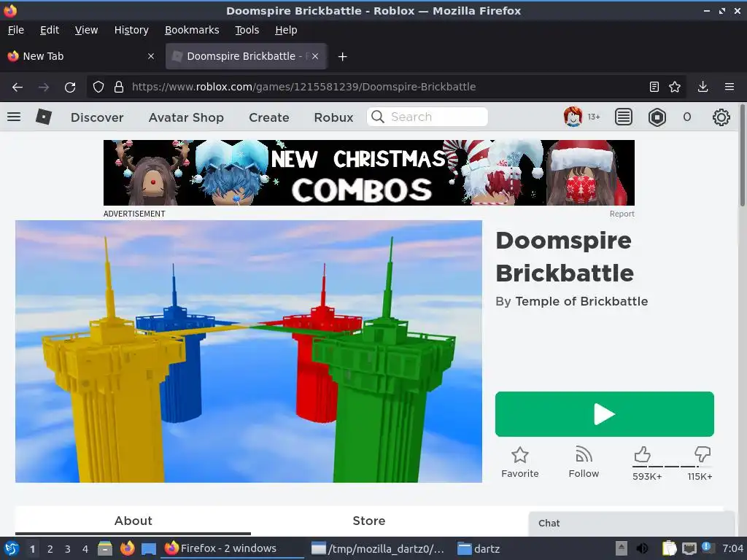Switch to workspace 3
Screen dimensions: 747x560
[x=68, y=549]
